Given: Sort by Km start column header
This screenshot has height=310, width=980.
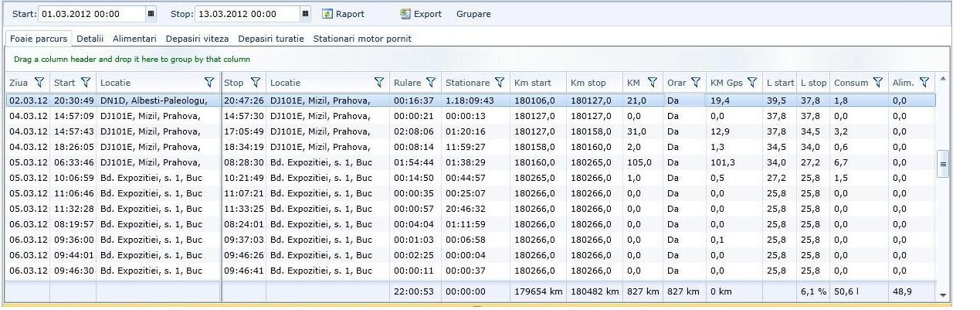Looking at the screenshot, I should click(x=533, y=83).
